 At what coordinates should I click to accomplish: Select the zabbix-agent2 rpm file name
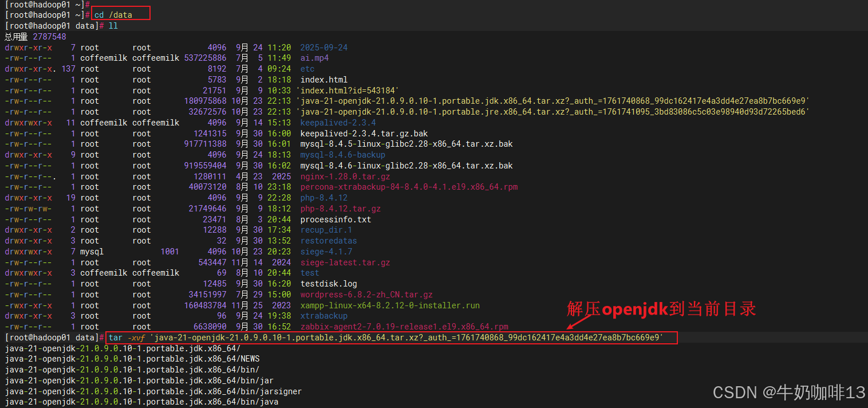[x=404, y=327]
